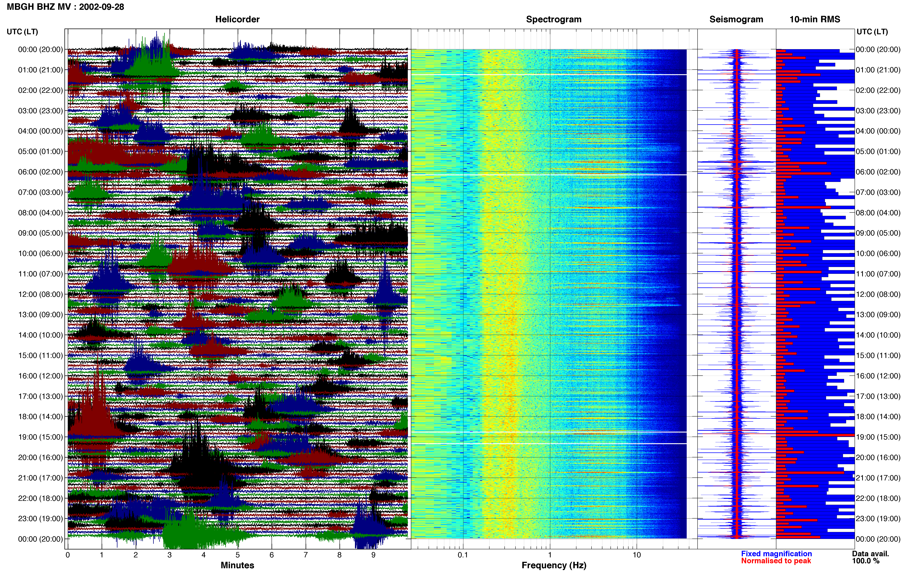
Task: Click left axis label '19:00 (15:00)'
Action: click(x=41, y=437)
